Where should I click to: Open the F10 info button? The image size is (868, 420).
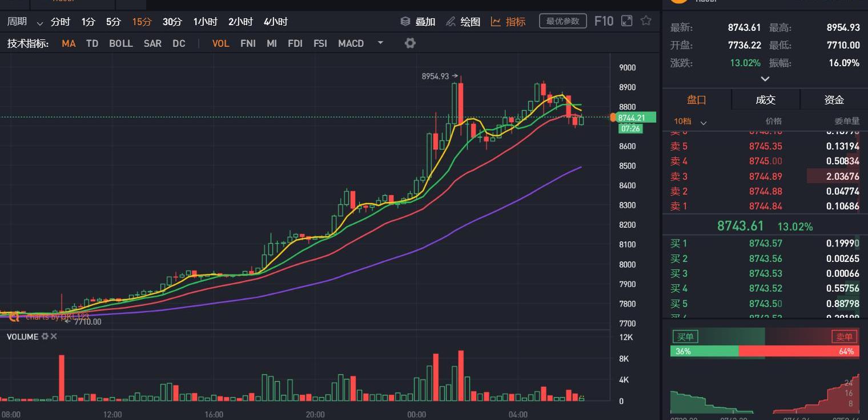coord(604,22)
